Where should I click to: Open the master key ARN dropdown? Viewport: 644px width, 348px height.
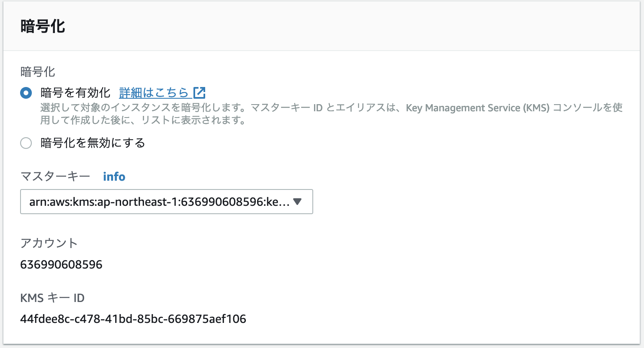pyautogui.click(x=167, y=202)
